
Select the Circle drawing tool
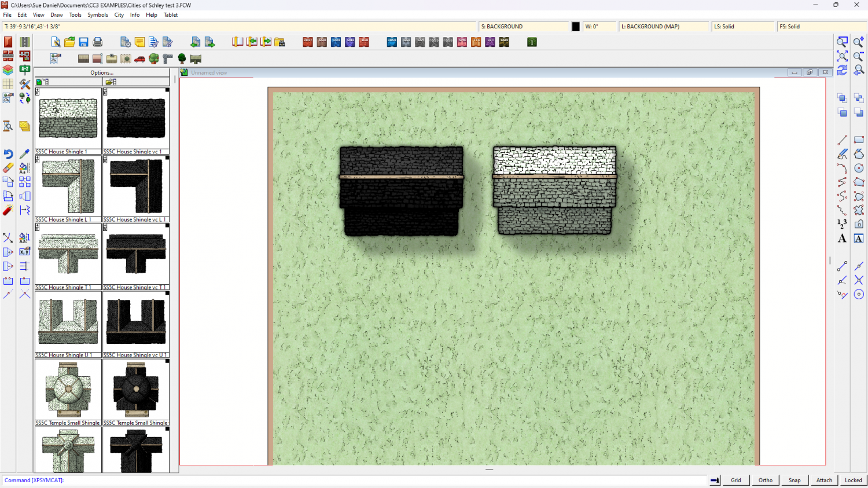(859, 168)
